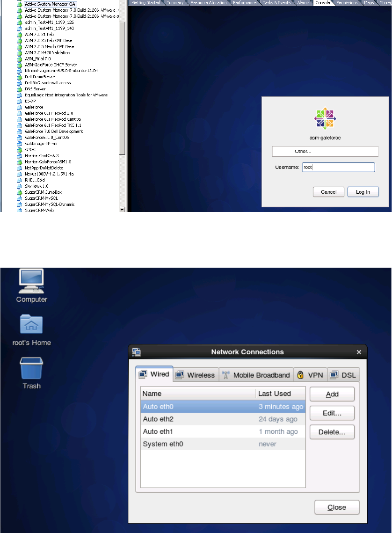Image resolution: width=392 pixels, height=533 pixels.
Task: Click the VM icon beside RHEL_Gold
Action: point(20,180)
